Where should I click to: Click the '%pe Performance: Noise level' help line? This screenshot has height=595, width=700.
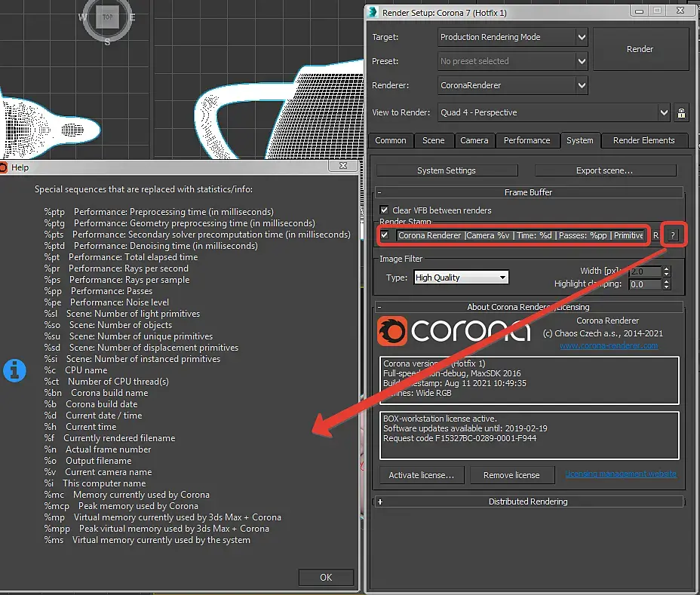point(106,302)
